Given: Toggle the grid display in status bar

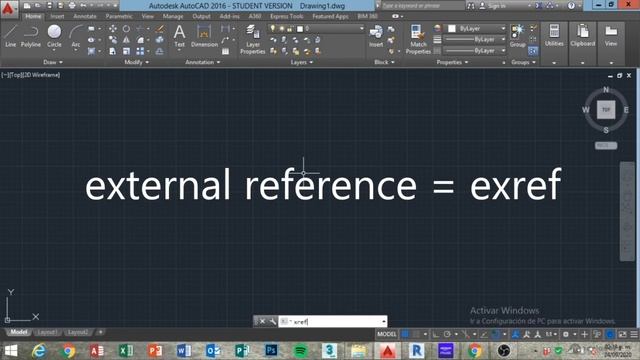Looking at the screenshot, I should pyautogui.click(x=405, y=334).
